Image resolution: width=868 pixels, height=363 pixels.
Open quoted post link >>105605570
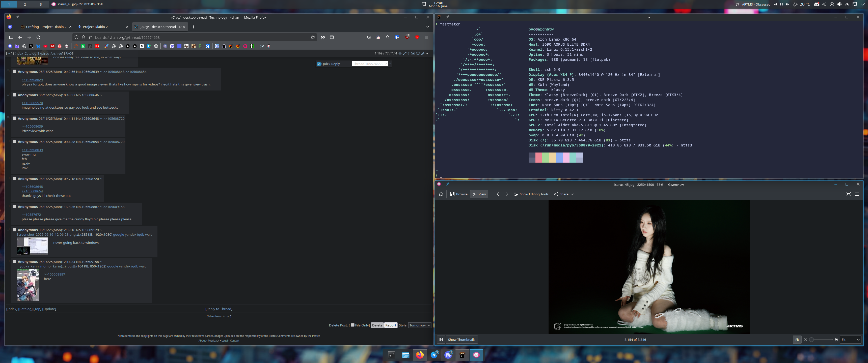tap(32, 103)
